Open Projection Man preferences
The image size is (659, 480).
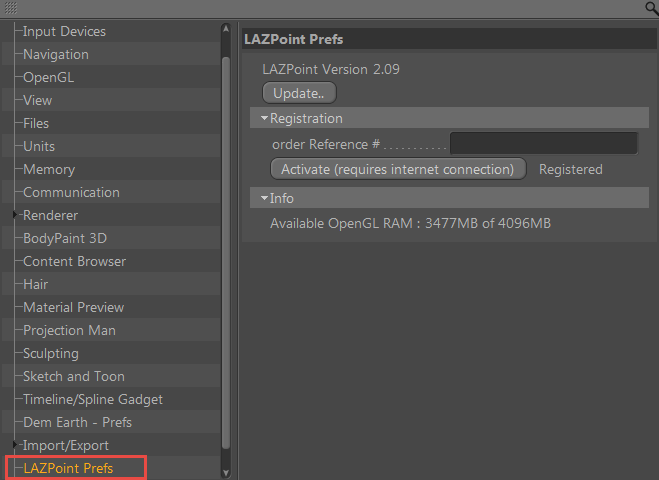(69, 330)
